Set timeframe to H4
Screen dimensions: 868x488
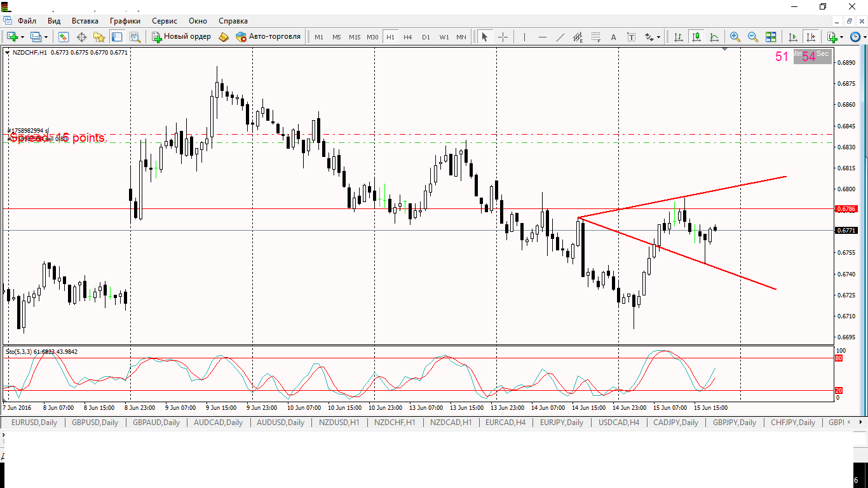coord(407,37)
